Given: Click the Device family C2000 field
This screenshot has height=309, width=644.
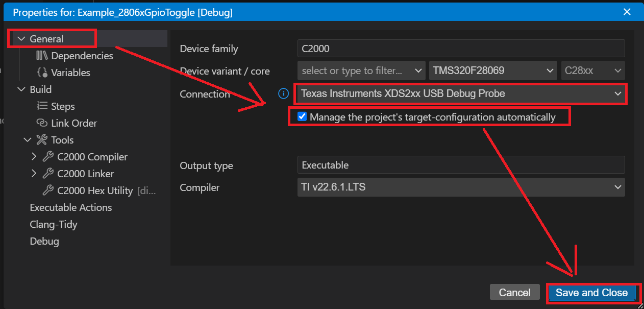Looking at the screenshot, I should click(461, 49).
